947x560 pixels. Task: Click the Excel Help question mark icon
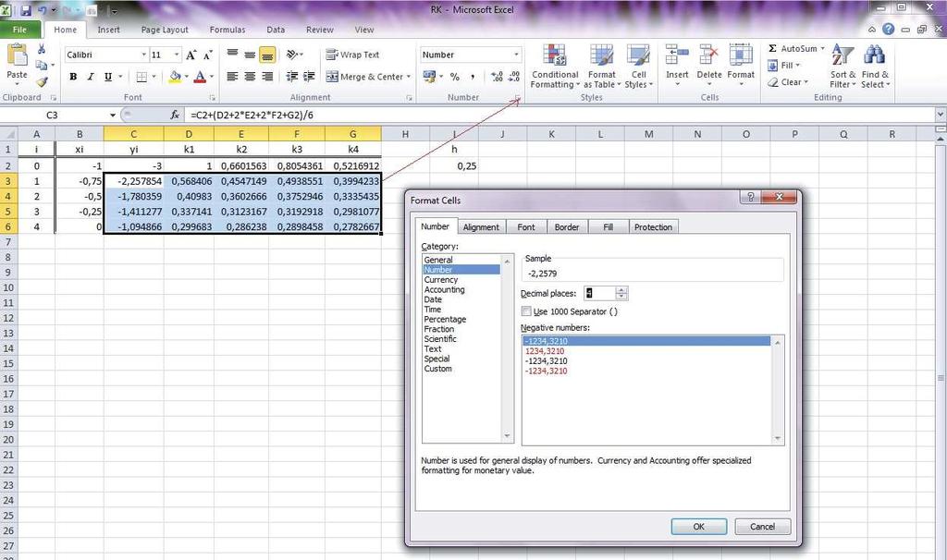click(x=888, y=29)
